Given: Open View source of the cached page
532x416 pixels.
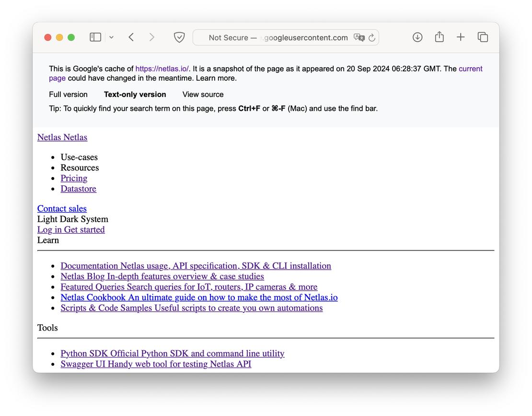Looking at the screenshot, I should [203, 95].
